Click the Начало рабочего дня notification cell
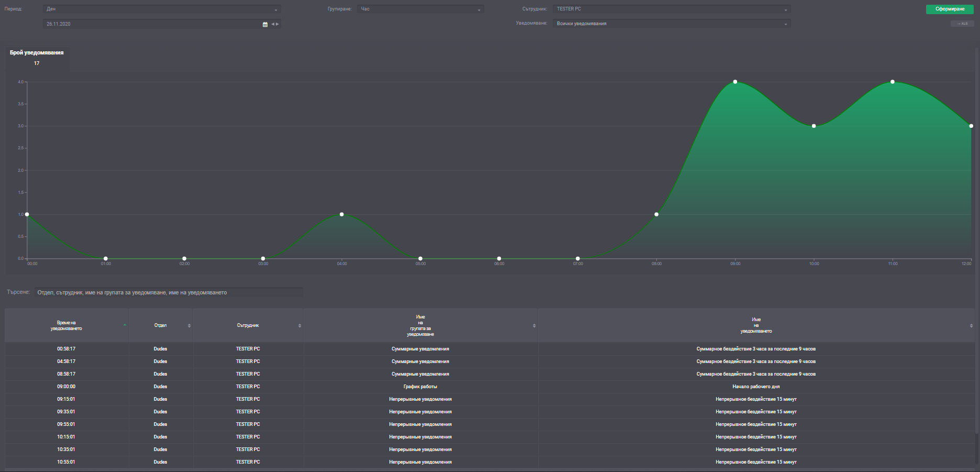 [756, 387]
